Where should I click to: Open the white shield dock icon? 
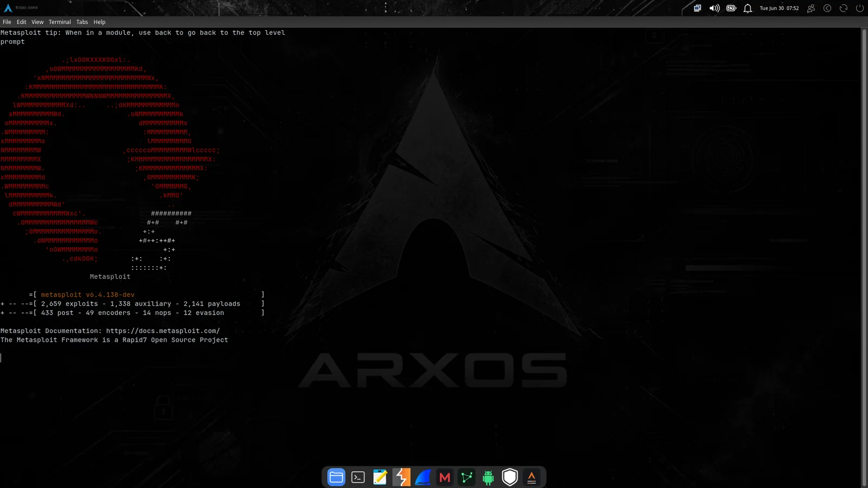510,477
